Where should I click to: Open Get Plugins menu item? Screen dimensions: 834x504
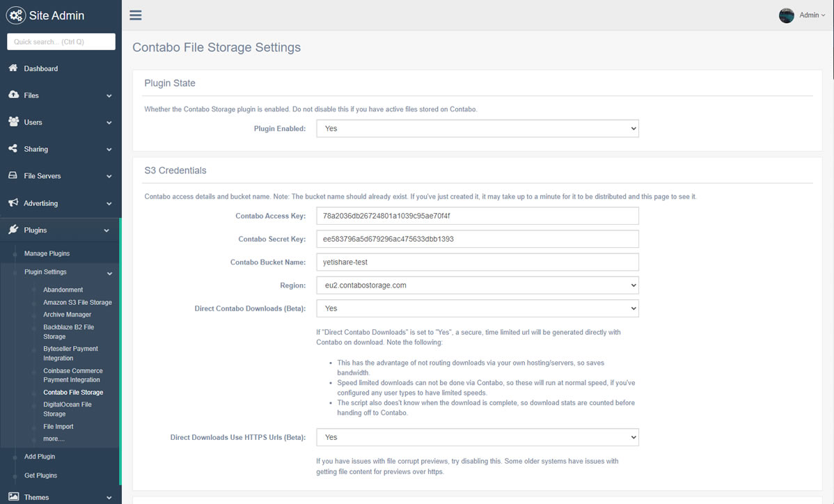[x=40, y=476]
